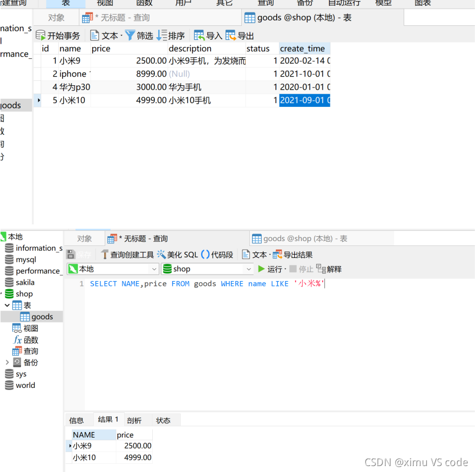Select the 视图 views node in tree
Viewport: 476px width, 472px height.
(25, 328)
